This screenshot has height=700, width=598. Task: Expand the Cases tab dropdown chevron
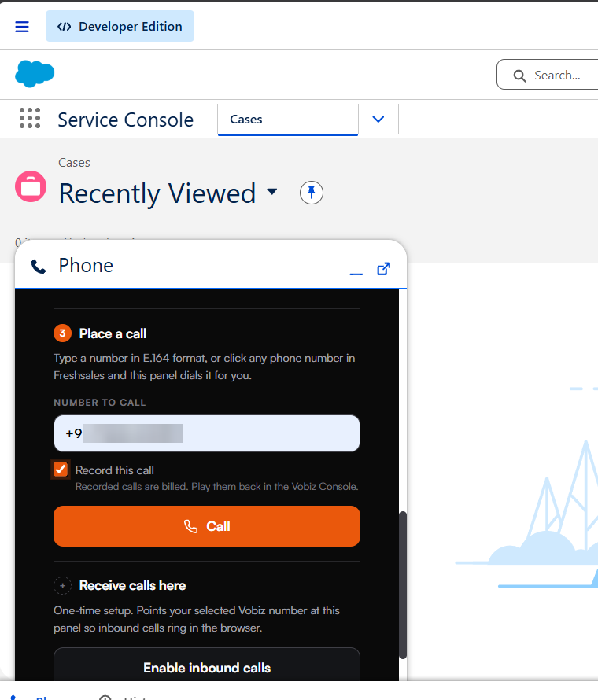point(378,120)
